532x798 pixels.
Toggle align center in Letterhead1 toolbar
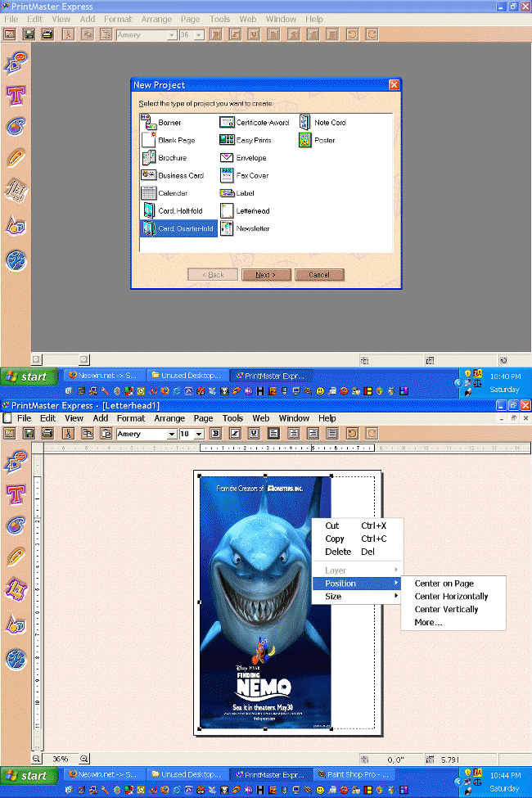coord(293,434)
